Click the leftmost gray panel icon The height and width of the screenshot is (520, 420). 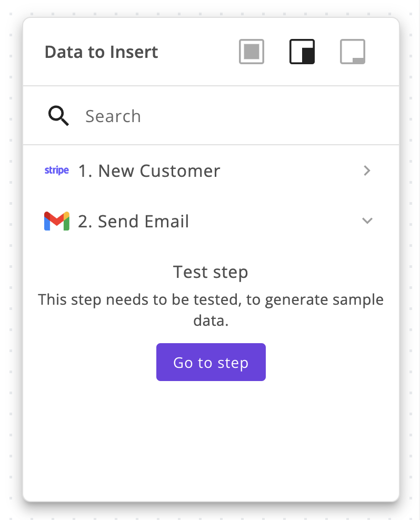[251, 51]
